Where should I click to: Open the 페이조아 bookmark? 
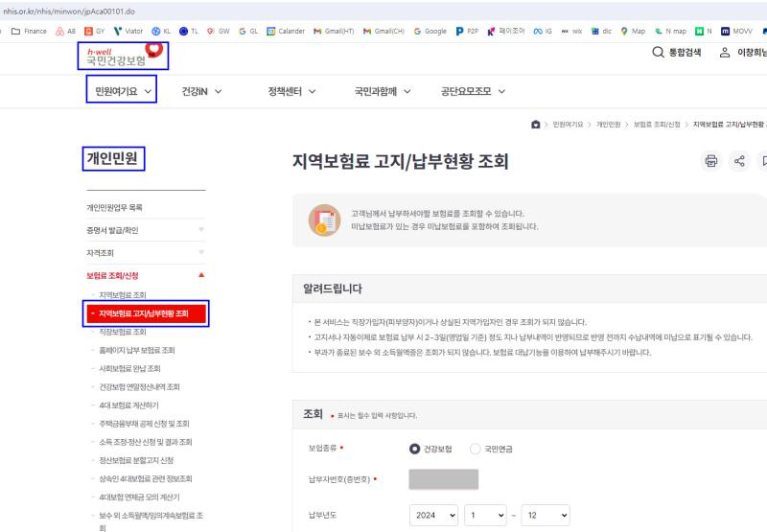point(506,31)
